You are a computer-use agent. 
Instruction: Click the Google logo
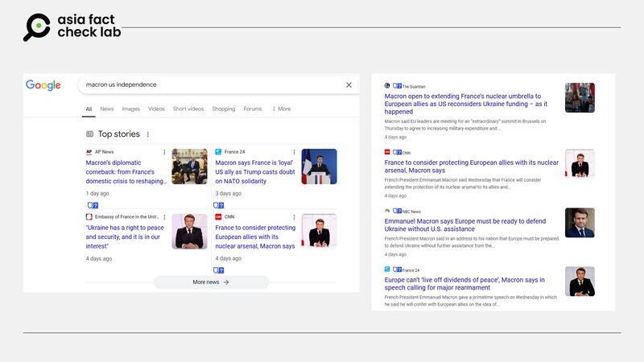point(43,85)
